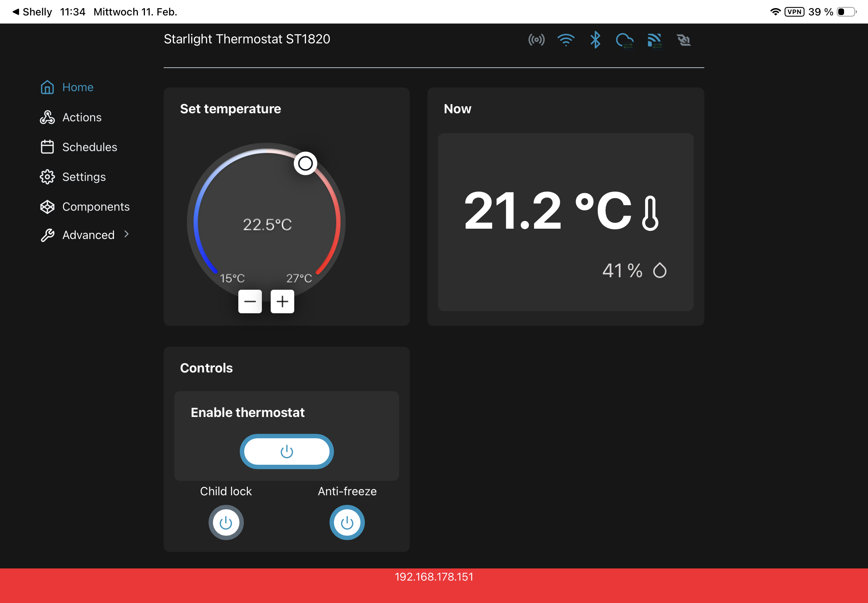Open the Actions page
The image size is (868, 603).
82,118
